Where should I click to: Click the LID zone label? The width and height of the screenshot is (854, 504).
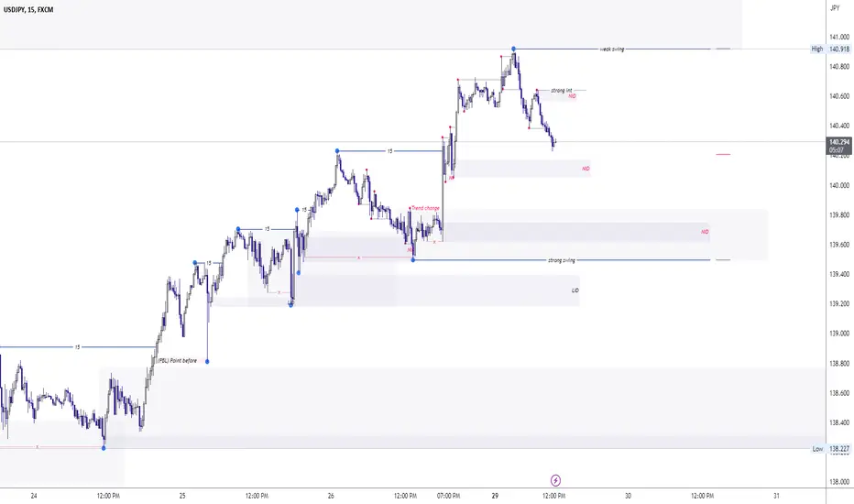(575, 290)
